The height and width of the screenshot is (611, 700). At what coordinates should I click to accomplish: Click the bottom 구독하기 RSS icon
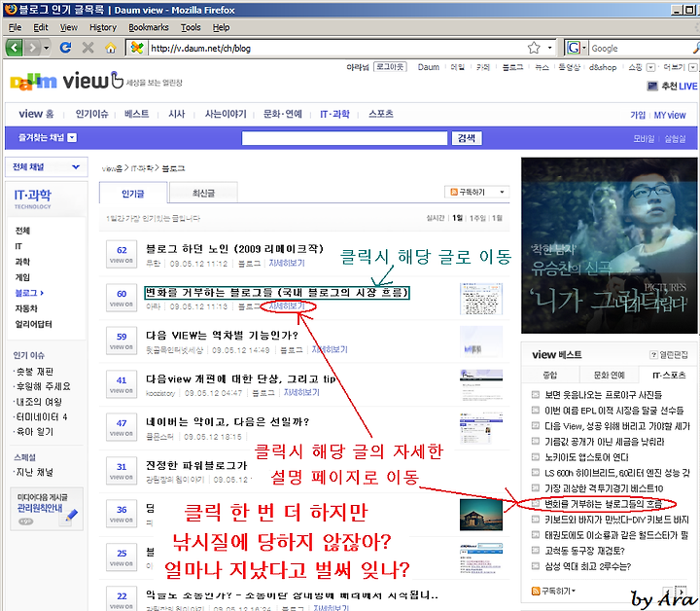[536, 592]
